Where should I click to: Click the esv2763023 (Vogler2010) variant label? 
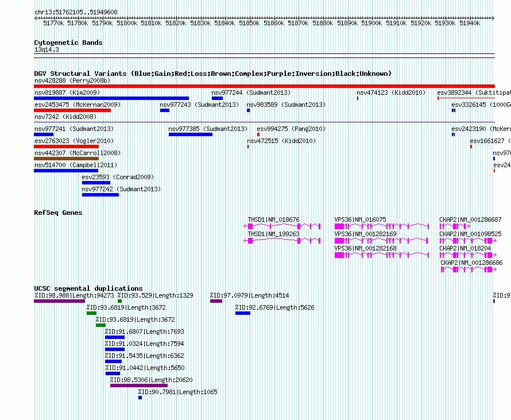pos(74,141)
